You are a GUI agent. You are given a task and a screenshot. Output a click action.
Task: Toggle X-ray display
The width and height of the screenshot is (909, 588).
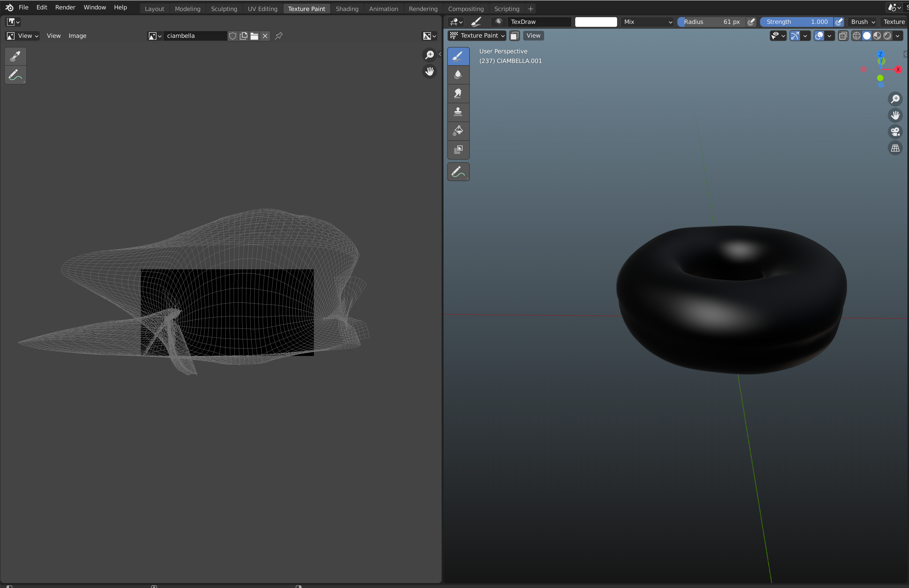843,36
